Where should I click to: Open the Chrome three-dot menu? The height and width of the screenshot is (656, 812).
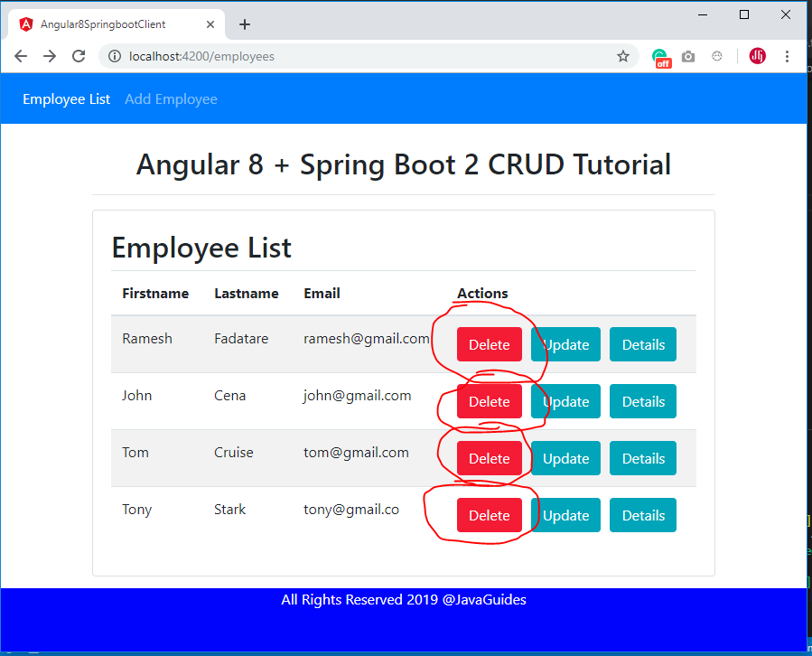tap(787, 56)
